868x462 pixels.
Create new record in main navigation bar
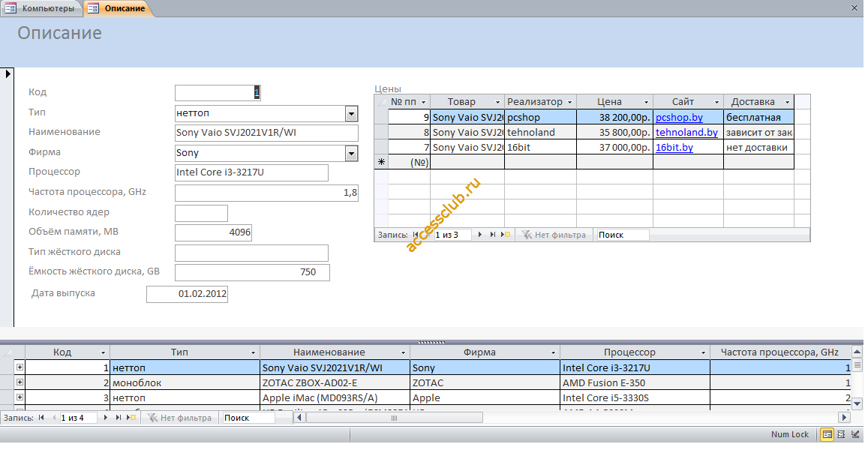tap(131, 418)
